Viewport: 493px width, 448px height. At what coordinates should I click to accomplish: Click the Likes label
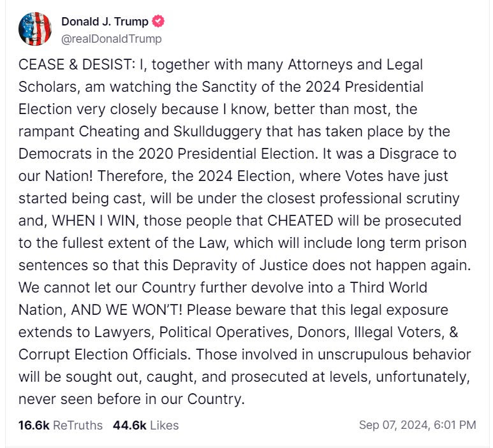(164, 425)
